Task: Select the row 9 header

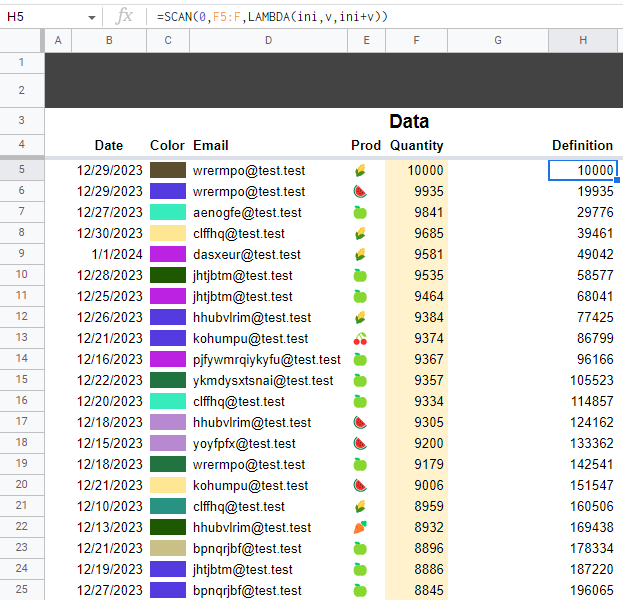Action: tap(21, 255)
